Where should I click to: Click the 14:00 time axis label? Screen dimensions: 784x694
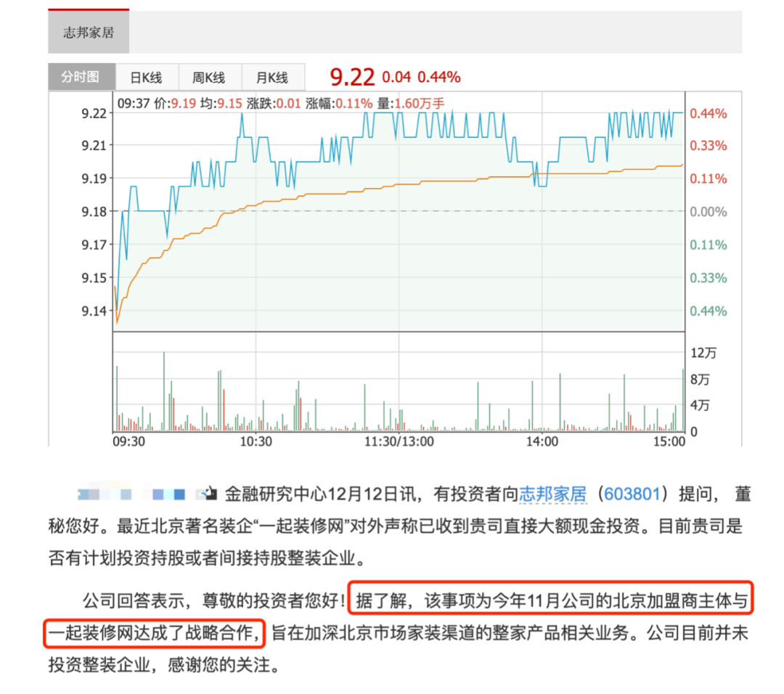(542, 442)
